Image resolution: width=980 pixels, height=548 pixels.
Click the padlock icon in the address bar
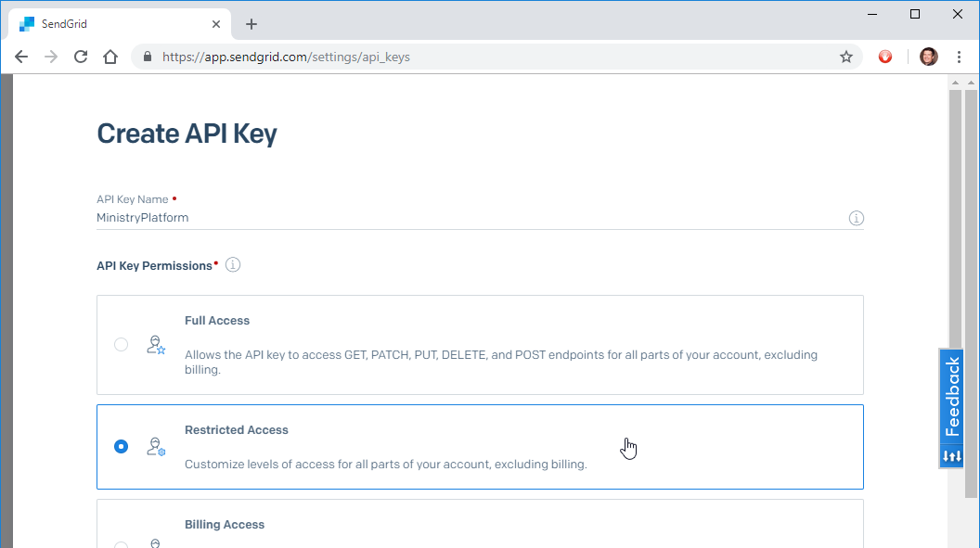pos(147,57)
